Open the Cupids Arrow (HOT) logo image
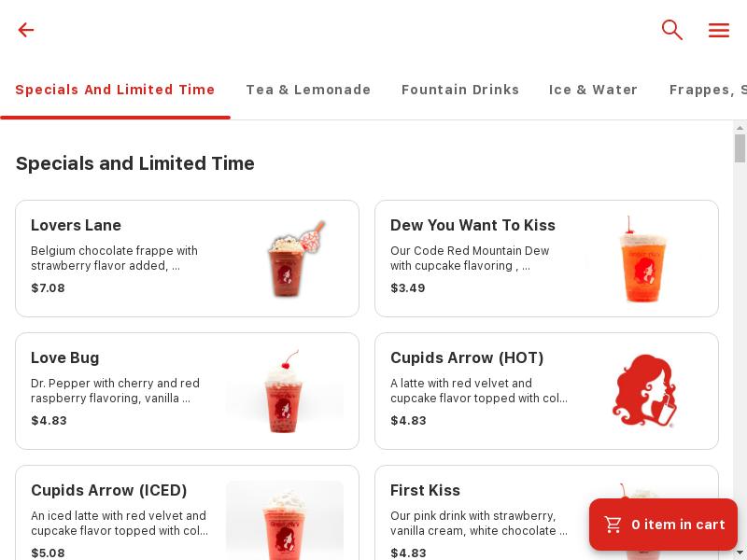 [x=644, y=390]
